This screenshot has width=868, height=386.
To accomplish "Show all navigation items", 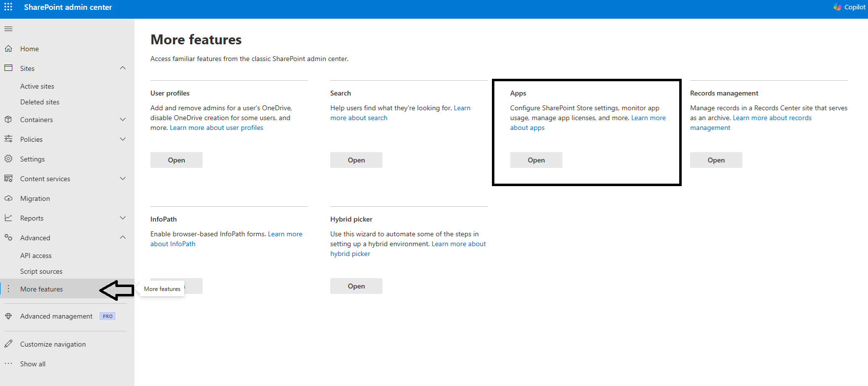I will point(33,364).
